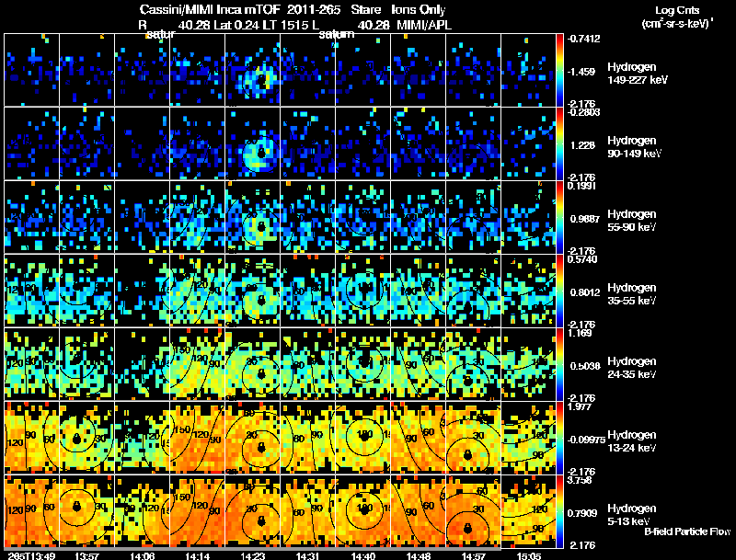Click the 0.1991 colorbar value
This screenshot has height=560, width=736.
(581, 186)
